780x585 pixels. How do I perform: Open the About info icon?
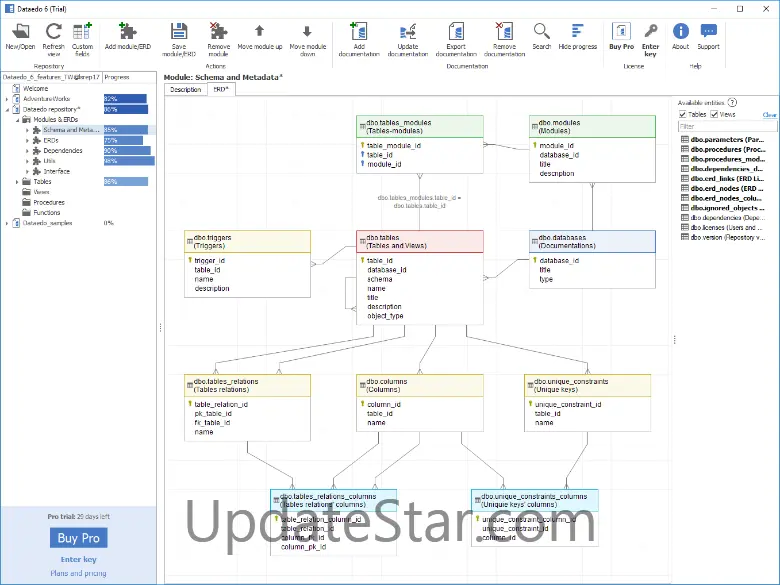[681, 36]
